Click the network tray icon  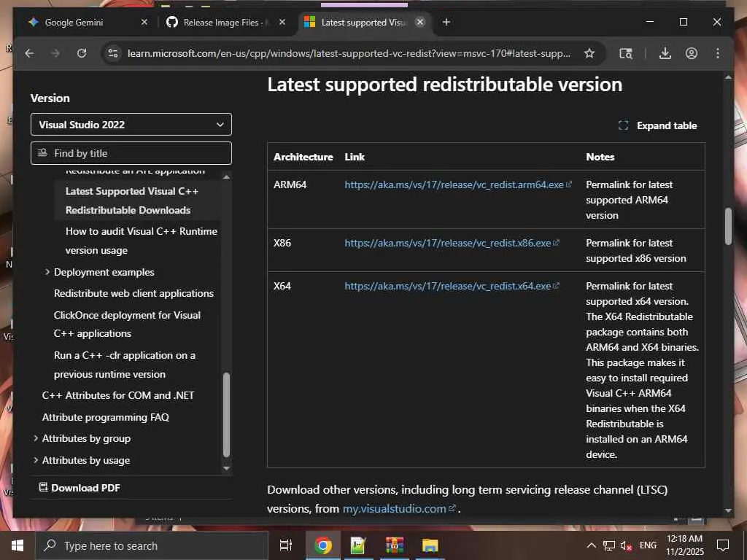pyautogui.click(x=609, y=545)
